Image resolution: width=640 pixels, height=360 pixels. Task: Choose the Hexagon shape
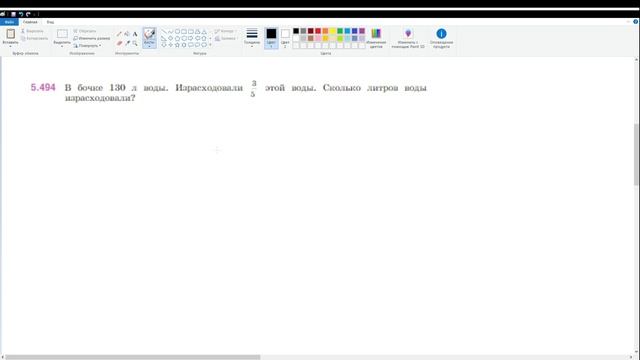(x=184, y=38)
